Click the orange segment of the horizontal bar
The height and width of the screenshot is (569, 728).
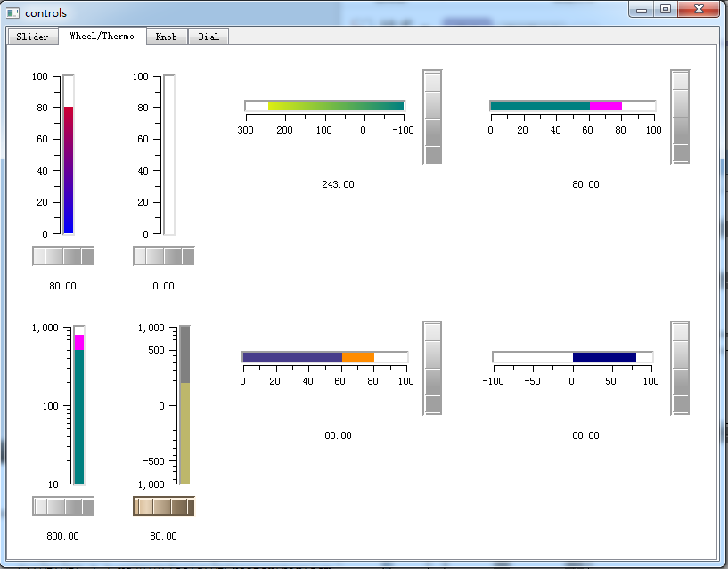[358, 357]
